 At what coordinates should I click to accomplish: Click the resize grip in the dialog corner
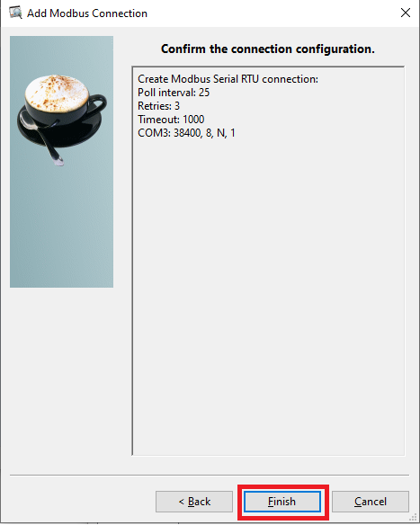click(x=415, y=520)
